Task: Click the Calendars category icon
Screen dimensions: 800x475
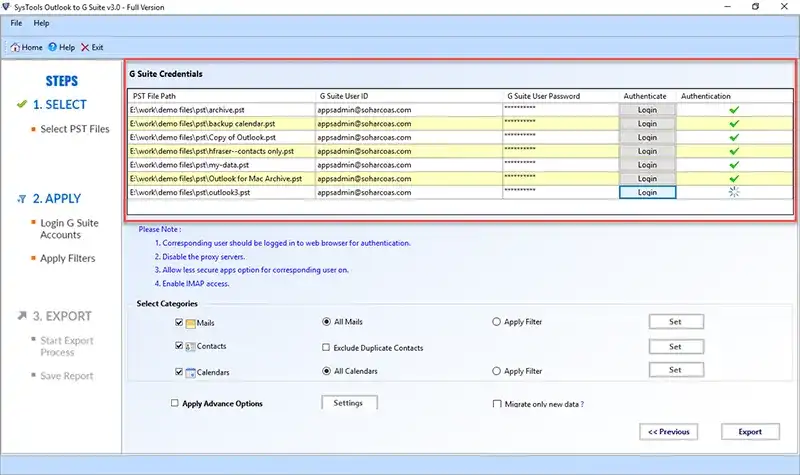Action: [190, 372]
